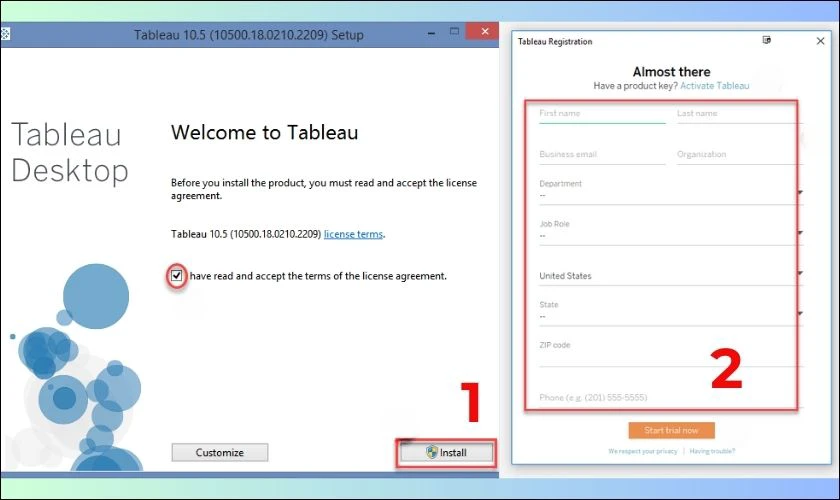Click the Tableau Registration title text
The height and width of the screenshot is (500, 840).
pos(555,41)
